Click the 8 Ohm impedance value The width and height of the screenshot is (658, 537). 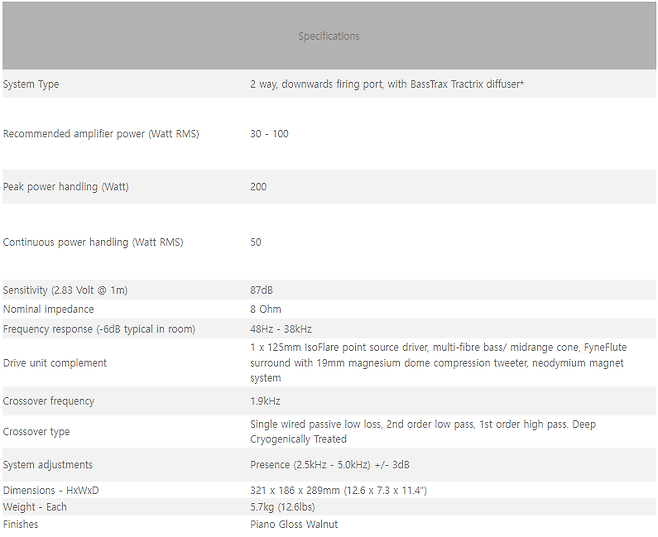click(265, 309)
